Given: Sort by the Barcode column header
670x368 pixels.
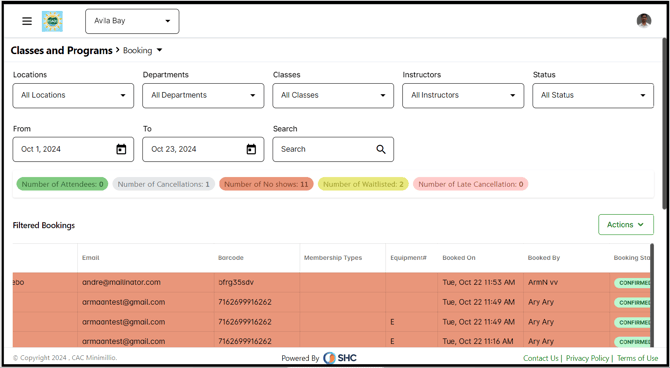Looking at the screenshot, I should (231, 258).
